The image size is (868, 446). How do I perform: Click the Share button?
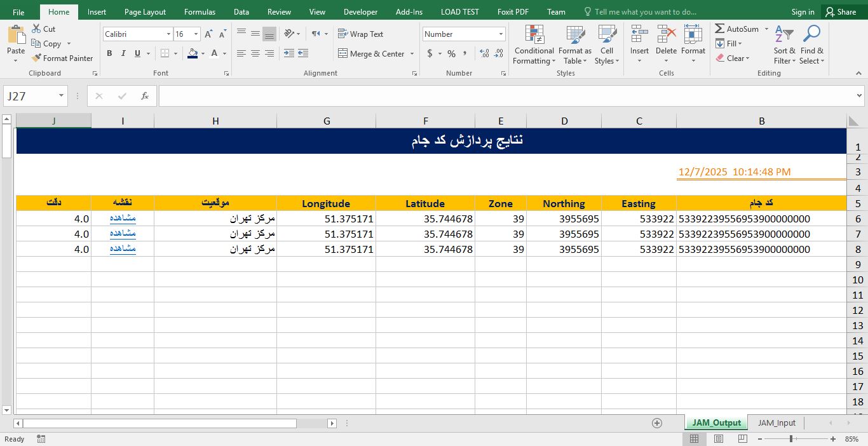[840, 12]
